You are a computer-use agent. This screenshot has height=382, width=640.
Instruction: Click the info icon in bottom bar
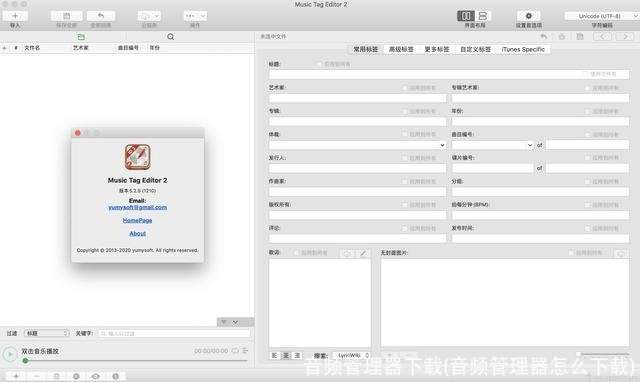116,376
